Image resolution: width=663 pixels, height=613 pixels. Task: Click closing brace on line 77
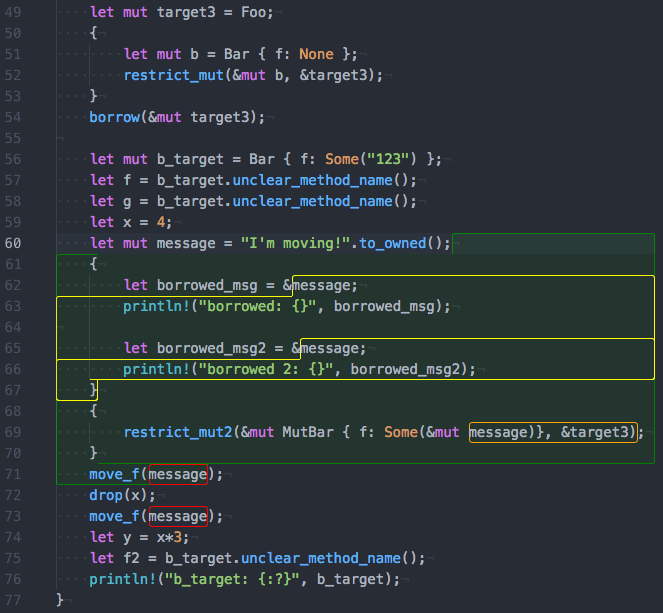click(x=60, y=600)
